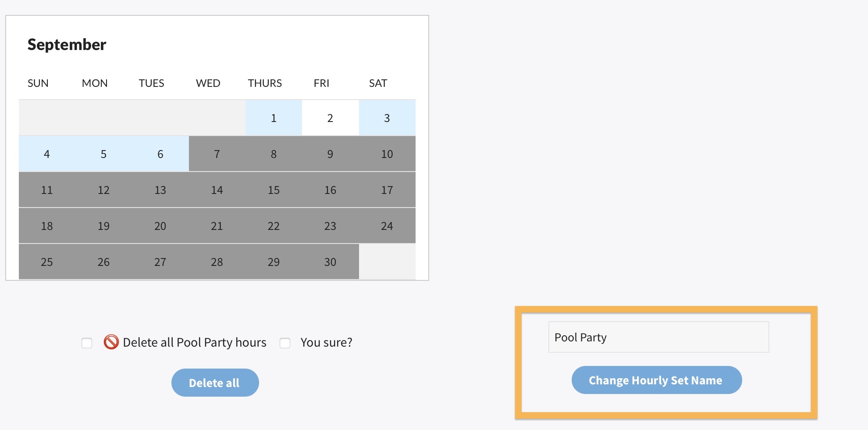Select September 12 on the calendar

click(x=103, y=190)
